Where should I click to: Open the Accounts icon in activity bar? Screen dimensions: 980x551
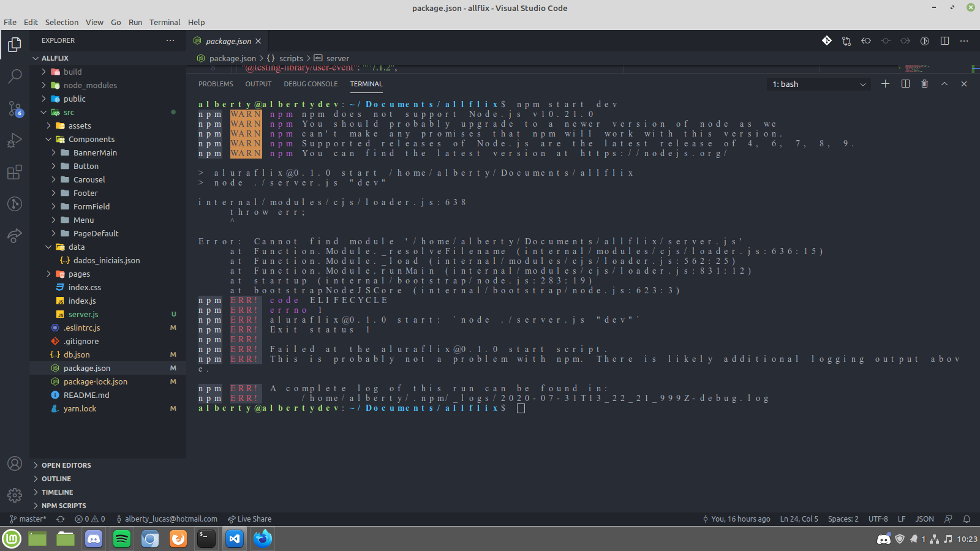click(x=15, y=463)
